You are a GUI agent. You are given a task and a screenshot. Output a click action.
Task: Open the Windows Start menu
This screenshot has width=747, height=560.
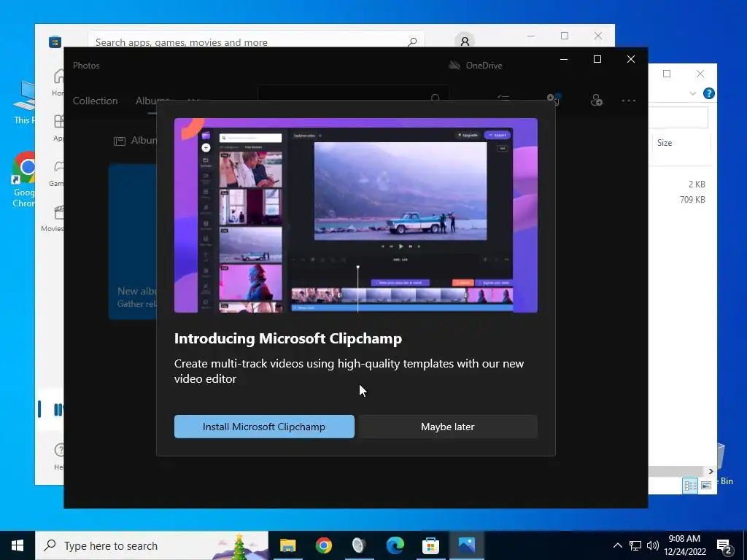(18, 545)
